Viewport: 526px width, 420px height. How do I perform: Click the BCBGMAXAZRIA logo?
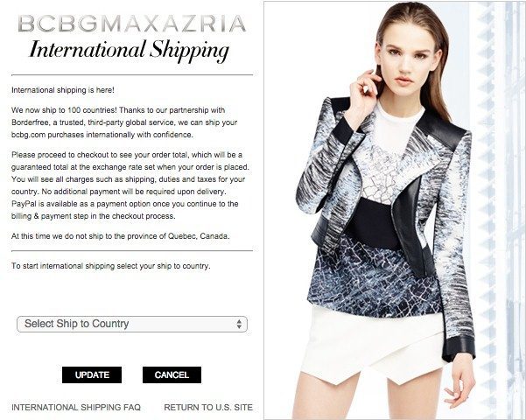(x=132, y=24)
